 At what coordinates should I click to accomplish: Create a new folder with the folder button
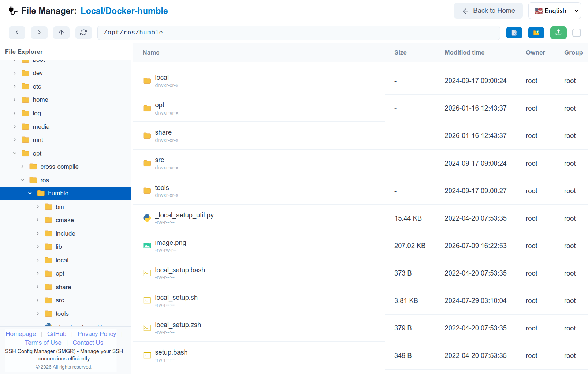click(536, 33)
